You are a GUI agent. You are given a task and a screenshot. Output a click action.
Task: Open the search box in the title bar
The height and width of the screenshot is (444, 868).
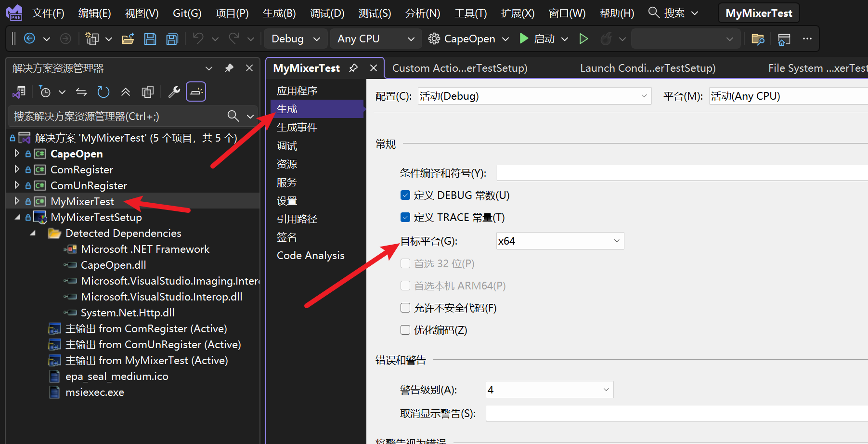(673, 13)
